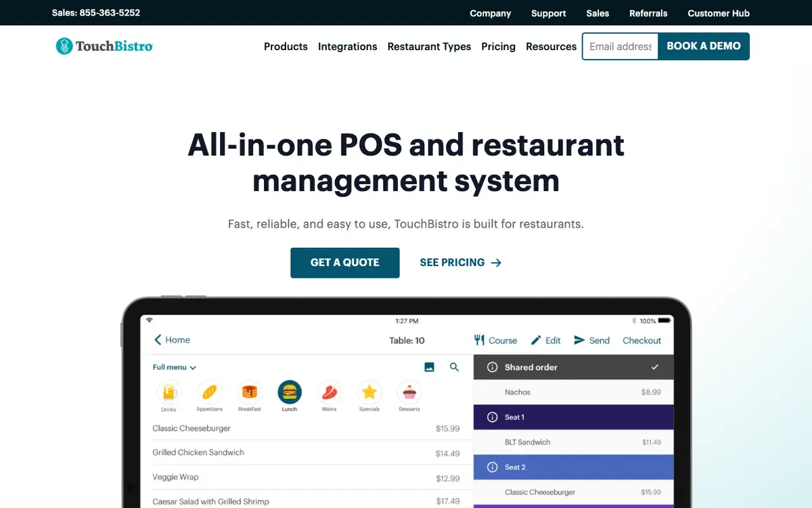Click the menu search magnifier icon

coord(454,367)
